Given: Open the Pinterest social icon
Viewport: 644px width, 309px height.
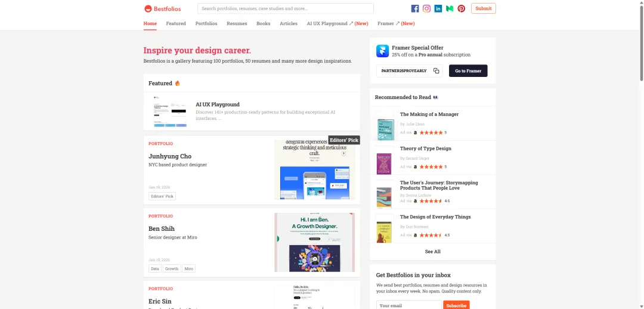Looking at the screenshot, I should 461,8.
